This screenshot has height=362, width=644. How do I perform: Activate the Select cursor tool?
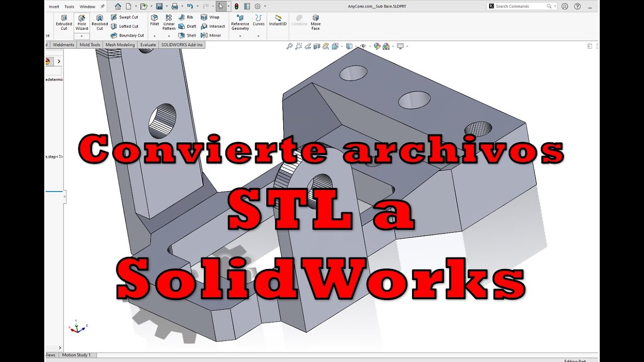coord(221,6)
